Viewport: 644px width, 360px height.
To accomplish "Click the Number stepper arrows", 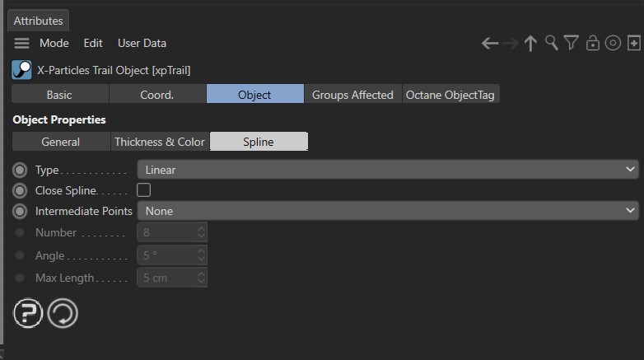I will pyautogui.click(x=201, y=232).
